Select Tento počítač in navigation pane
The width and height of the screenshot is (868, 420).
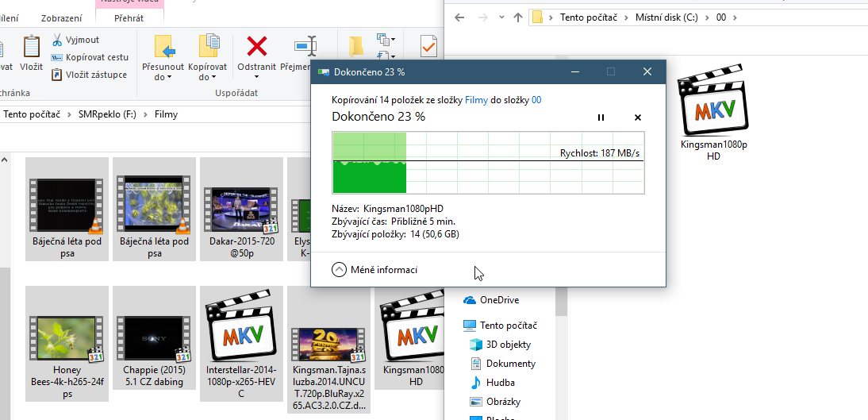[500, 326]
